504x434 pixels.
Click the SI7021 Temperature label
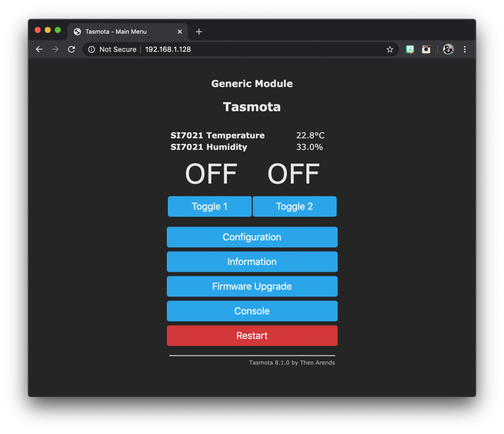(218, 135)
